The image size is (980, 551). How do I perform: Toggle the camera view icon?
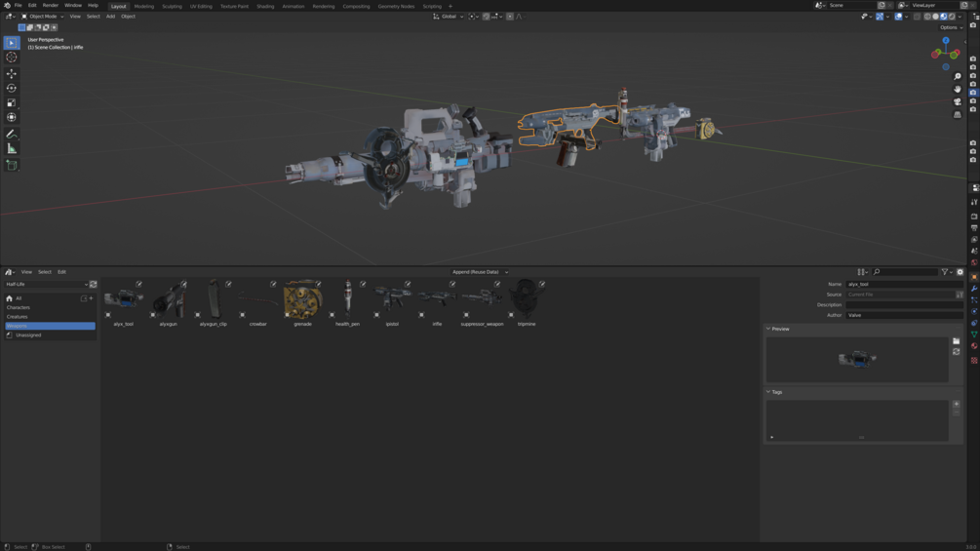pos(957,101)
